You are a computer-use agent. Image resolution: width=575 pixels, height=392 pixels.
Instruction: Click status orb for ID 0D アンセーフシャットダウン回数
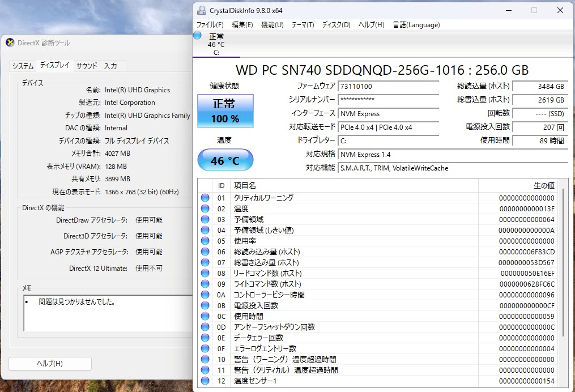tap(205, 327)
